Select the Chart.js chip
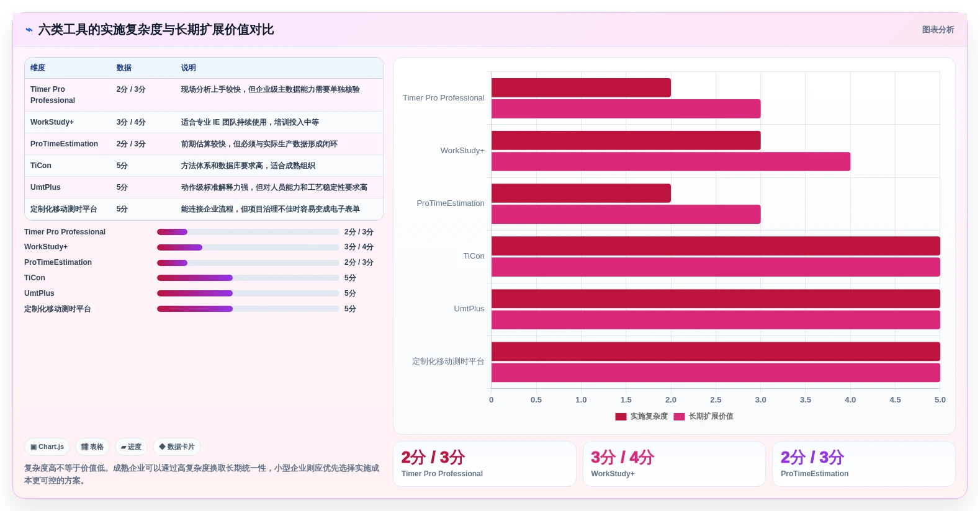980x511 pixels. click(x=47, y=447)
